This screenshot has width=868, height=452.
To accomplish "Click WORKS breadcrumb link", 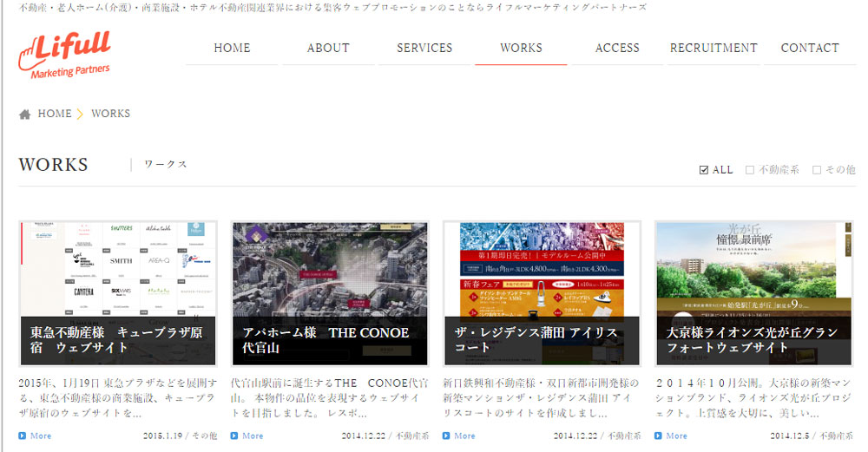I will point(111,114).
